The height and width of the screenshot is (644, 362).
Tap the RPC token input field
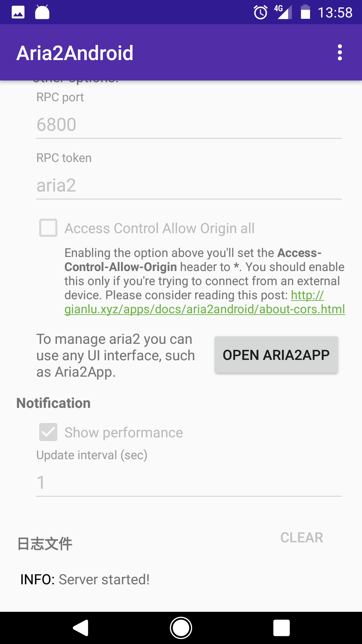[189, 185]
